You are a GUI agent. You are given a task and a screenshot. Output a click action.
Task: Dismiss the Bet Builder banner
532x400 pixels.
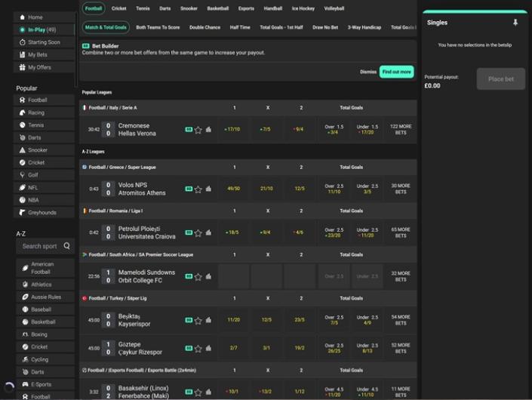(367, 72)
